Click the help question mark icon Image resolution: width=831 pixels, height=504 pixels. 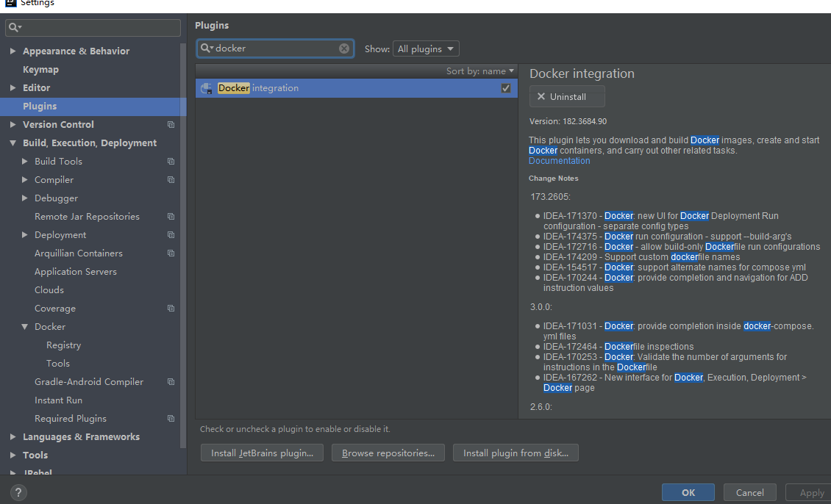pyautogui.click(x=19, y=492)
